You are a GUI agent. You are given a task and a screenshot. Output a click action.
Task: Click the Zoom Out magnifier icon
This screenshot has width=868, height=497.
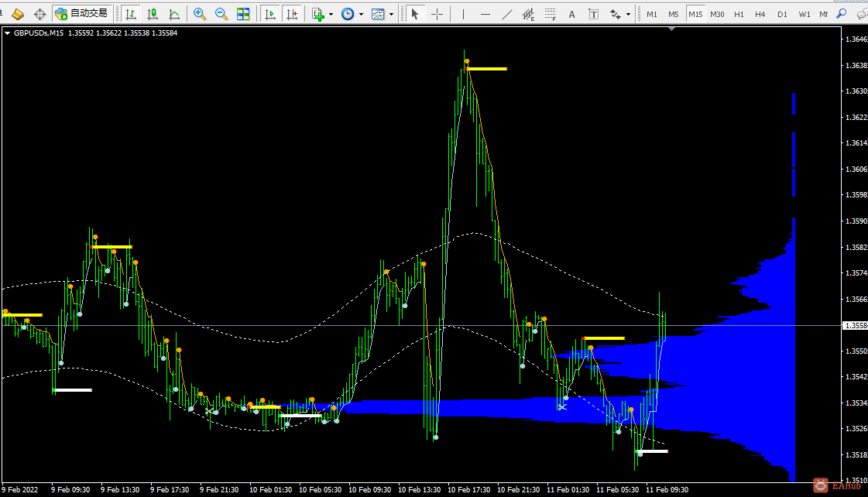click(x=221, y=14)
